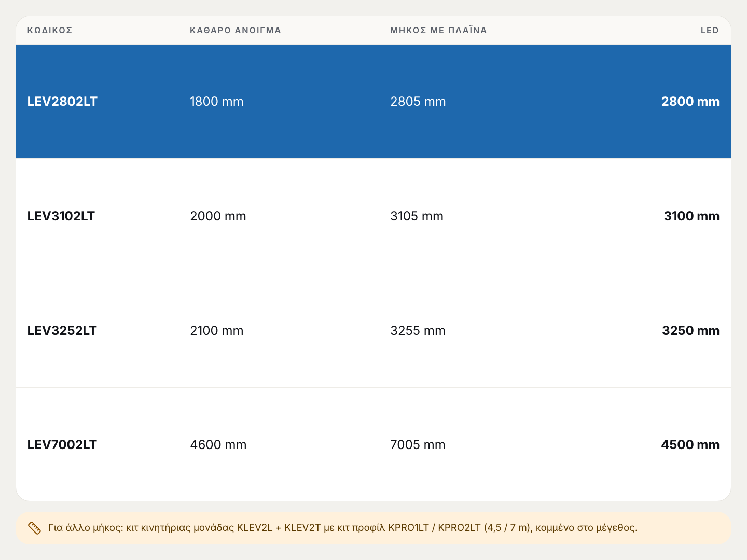This screenshot has width=747, height=560.
Task: Click the 1800 mm clear opening value
Action: tap(217, 101)
